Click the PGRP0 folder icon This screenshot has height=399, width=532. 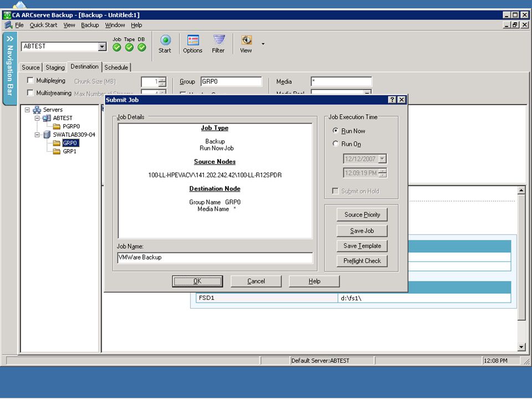click(x=57, y=126)
